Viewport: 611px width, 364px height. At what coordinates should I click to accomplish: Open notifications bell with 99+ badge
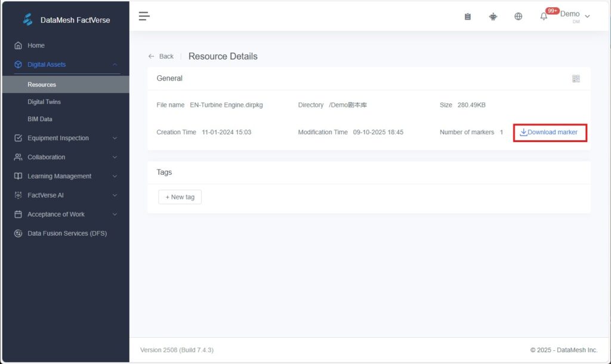pos(544,16)
